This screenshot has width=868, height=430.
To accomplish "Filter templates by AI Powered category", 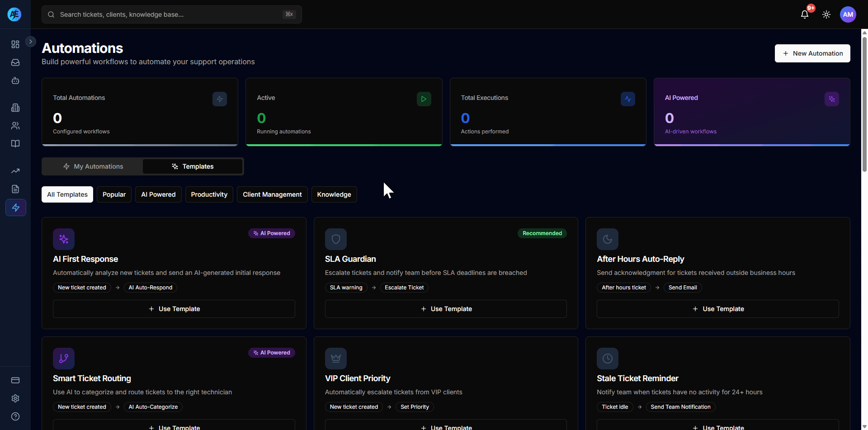I will click(158, 194).
